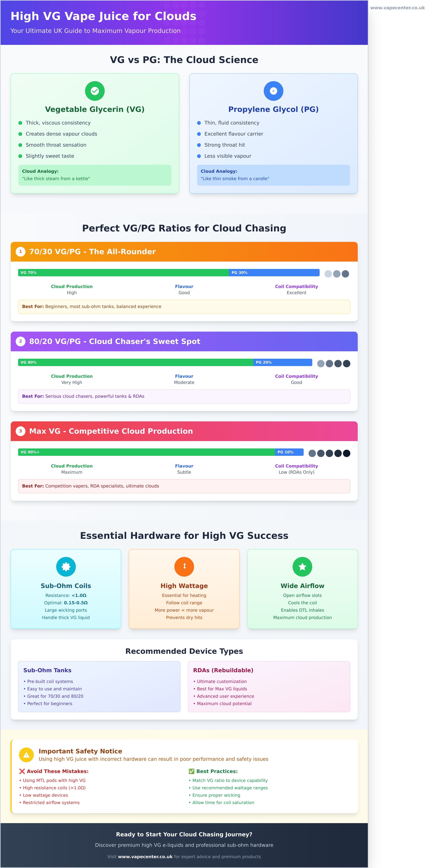The image size is (428, 868).
Task: Click the High Wattage card heading
Action: 184,586
